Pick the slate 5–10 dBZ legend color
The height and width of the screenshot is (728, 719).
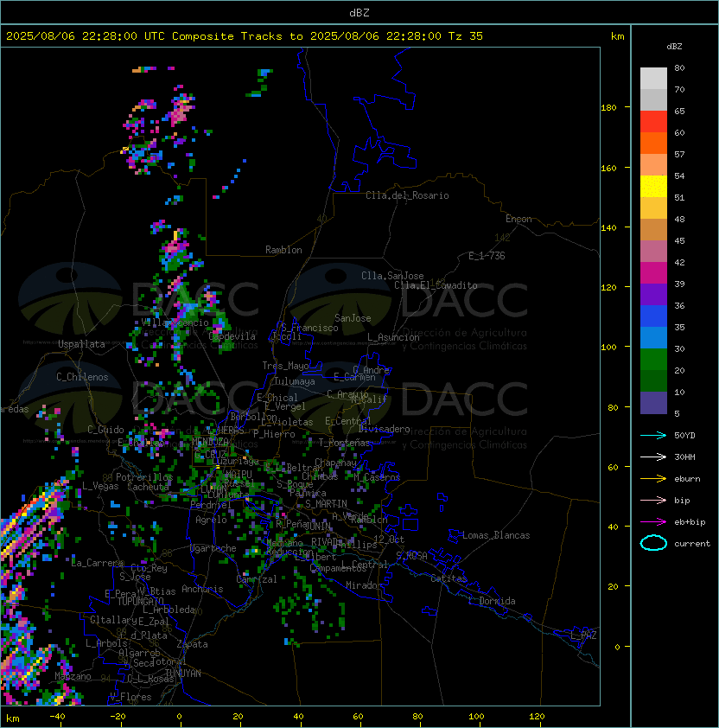click(653, 403)
